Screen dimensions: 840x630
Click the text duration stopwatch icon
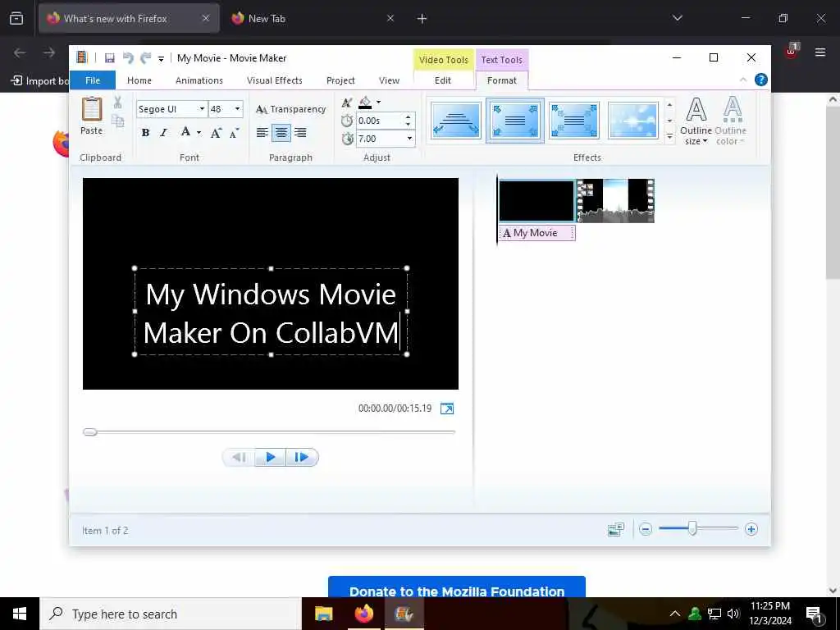pyautogui.click(x=347, y=139)
